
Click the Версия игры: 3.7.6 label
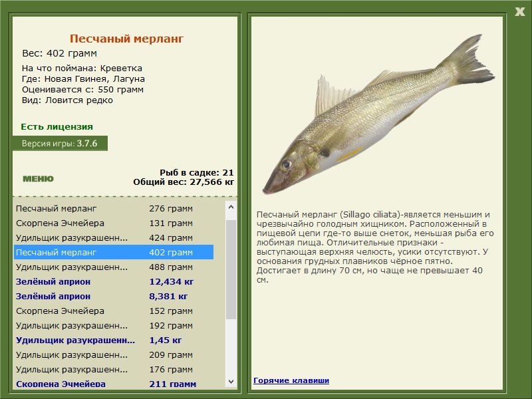click(60, 143)
